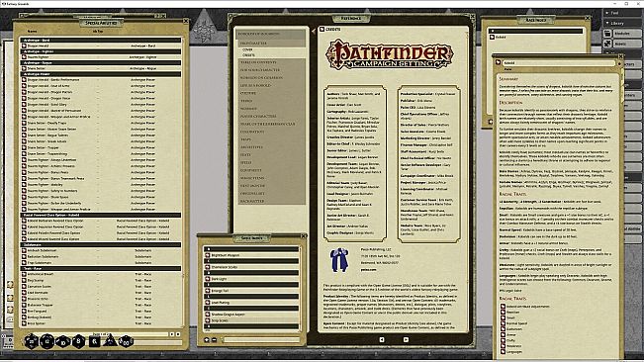The image size is (644, 362).
Task: Open Spells chapter in Reference index
Action: (272, 162)
